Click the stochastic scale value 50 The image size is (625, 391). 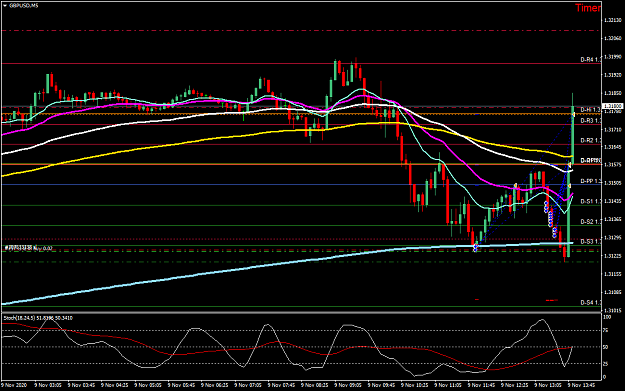coord(605,347)
